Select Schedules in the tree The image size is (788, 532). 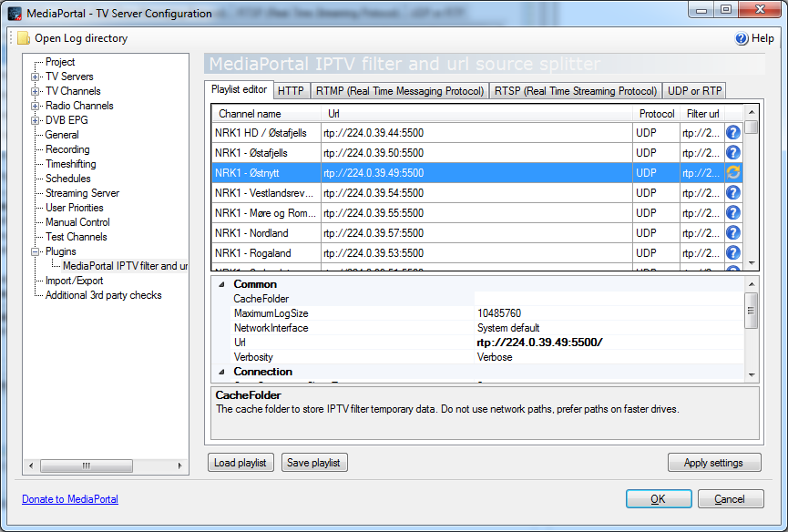click(67, 179)
